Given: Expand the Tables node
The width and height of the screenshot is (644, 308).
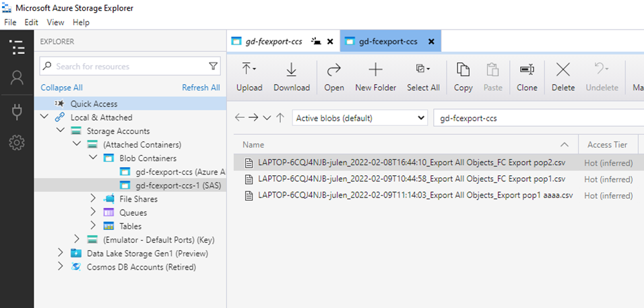Looking at the screenshot, I should (x=93, y=226).
